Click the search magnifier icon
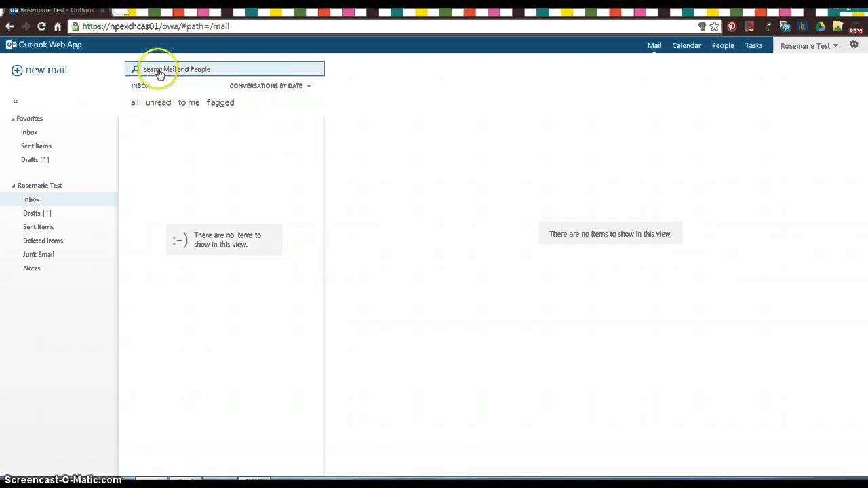The height and width of the screenshot is (488, 868). click(135, 69)
